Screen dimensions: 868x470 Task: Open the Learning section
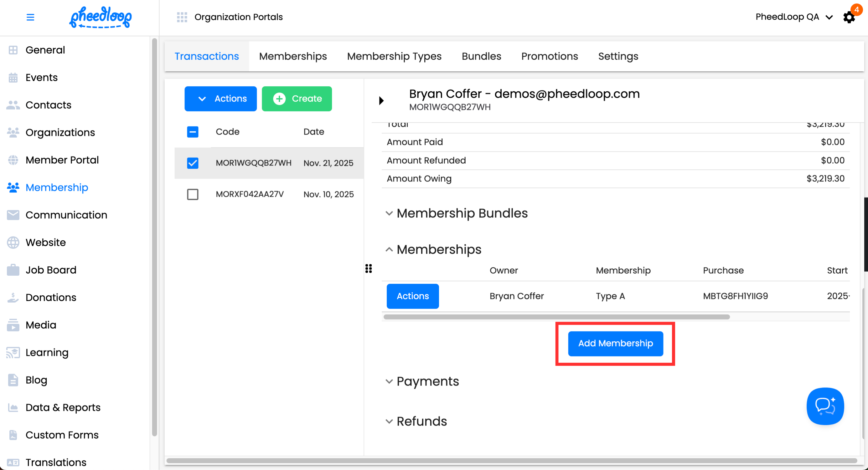[x=47, y=352]
